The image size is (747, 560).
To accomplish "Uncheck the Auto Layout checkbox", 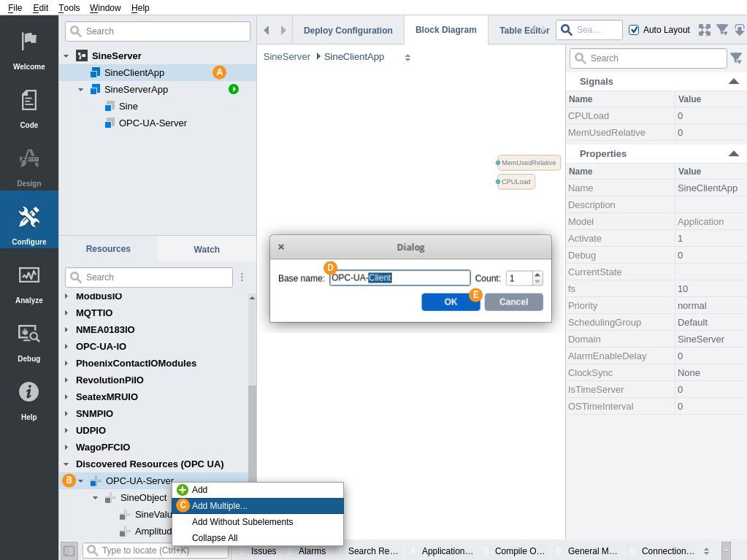I will click(634, 30).
